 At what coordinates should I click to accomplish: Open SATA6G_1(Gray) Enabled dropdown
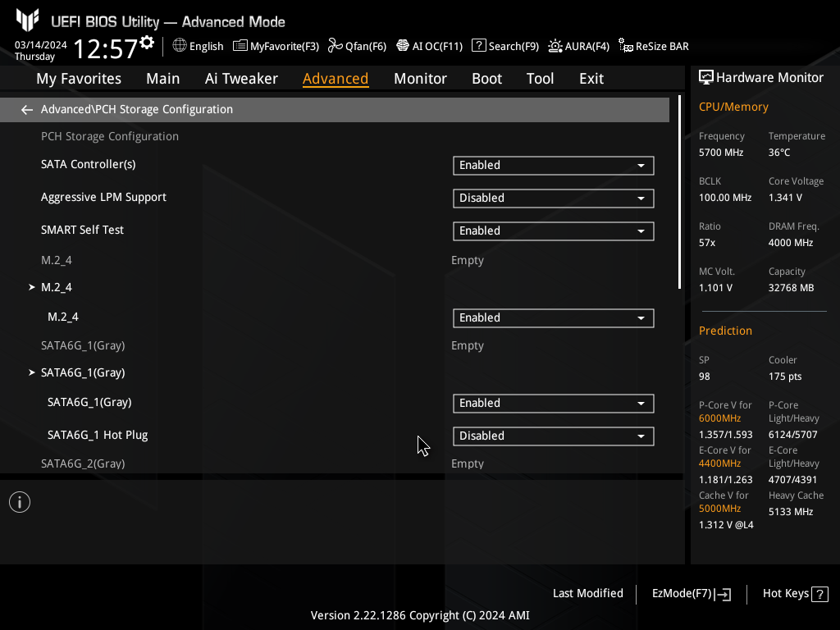coord(554,404)
